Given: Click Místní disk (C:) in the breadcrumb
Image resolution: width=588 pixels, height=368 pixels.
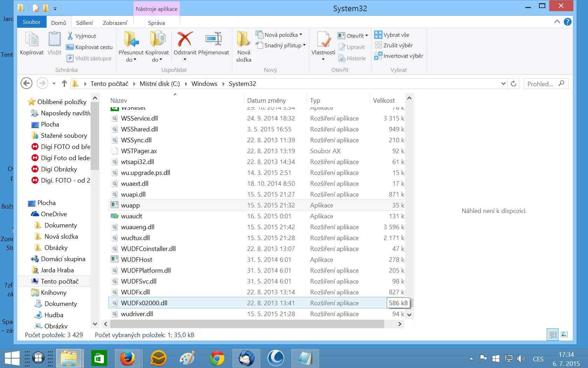Looking at the screenshot, I should point(160,84).
